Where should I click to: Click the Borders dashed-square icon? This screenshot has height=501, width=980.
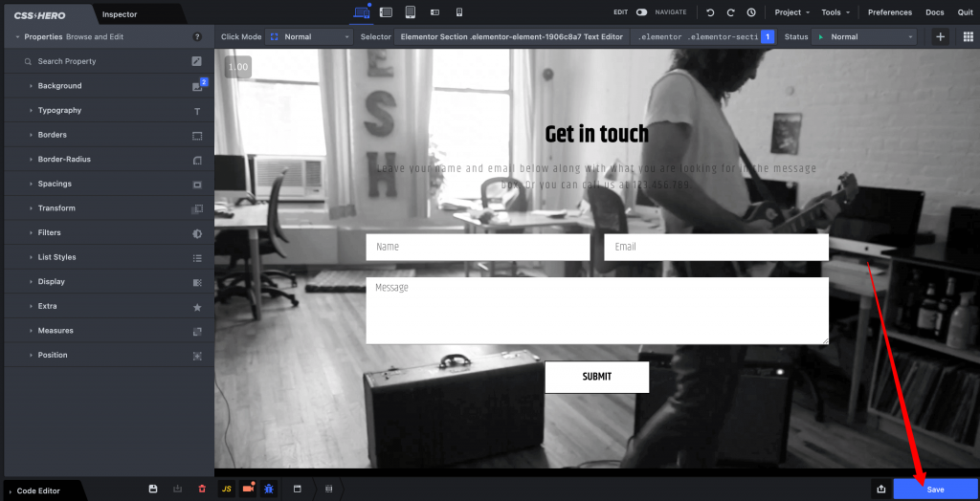(x=197, y=136)
